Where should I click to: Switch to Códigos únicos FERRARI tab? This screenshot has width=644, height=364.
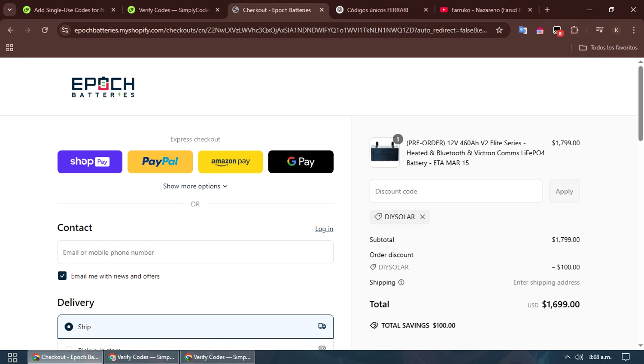coord(378,10)
